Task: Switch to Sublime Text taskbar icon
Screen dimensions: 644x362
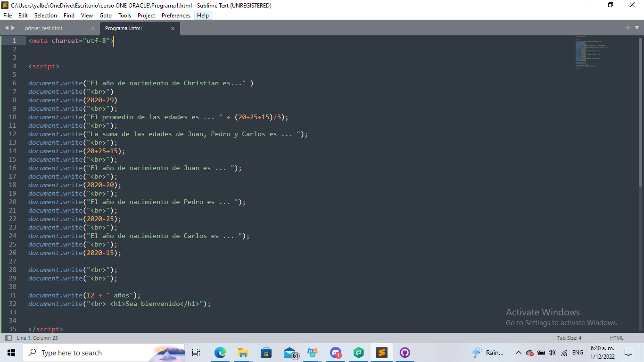Action: coord(382,353)
